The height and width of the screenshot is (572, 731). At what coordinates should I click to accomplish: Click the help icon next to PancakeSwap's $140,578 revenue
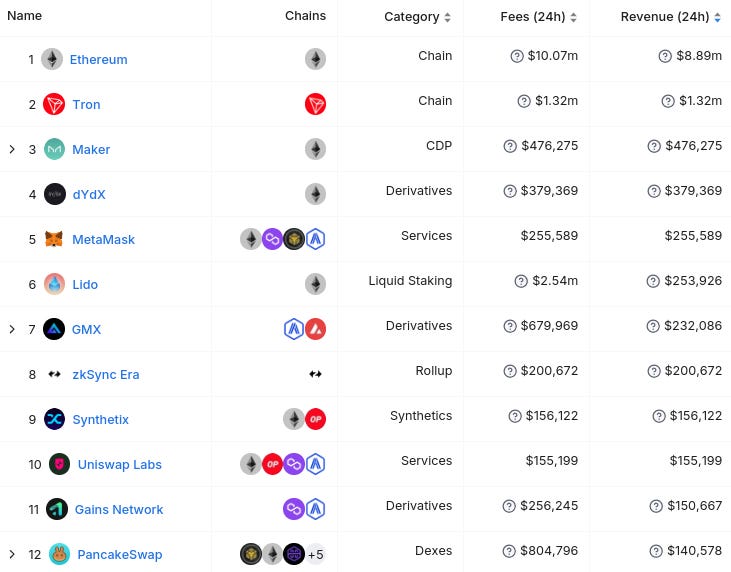coord(656,551)
